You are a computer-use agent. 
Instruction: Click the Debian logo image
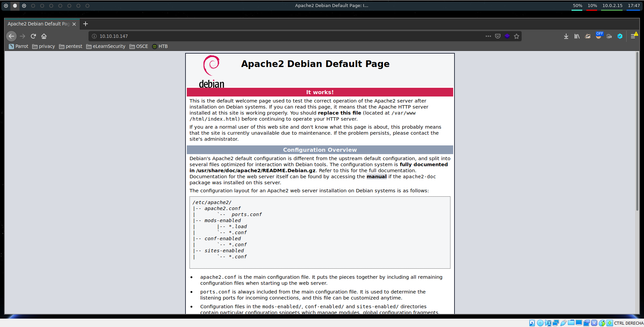coord(211,71)
